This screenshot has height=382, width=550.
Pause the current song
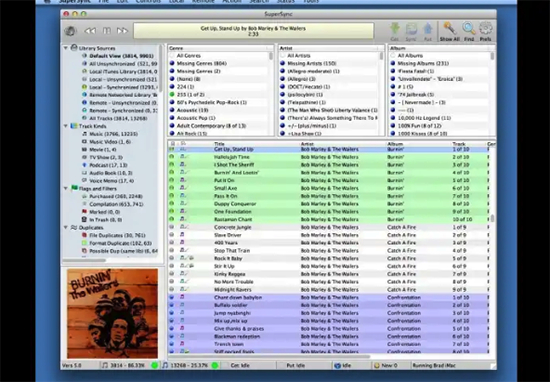click(x=107, y=31)
